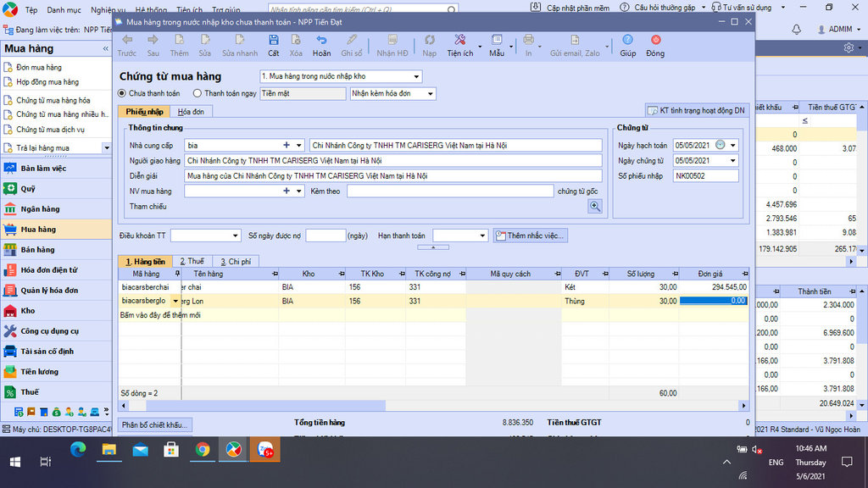Click the Trước (previous) toolbar icon

(x=127, y=40)
